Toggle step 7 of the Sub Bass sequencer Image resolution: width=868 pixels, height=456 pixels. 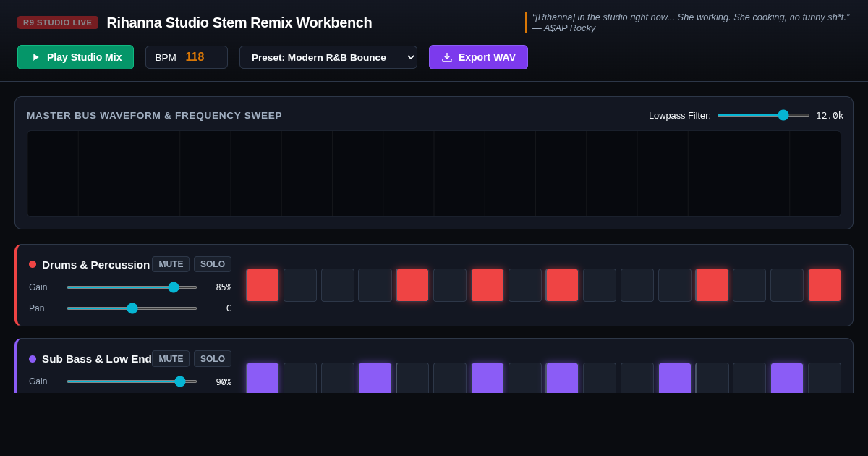488,378
